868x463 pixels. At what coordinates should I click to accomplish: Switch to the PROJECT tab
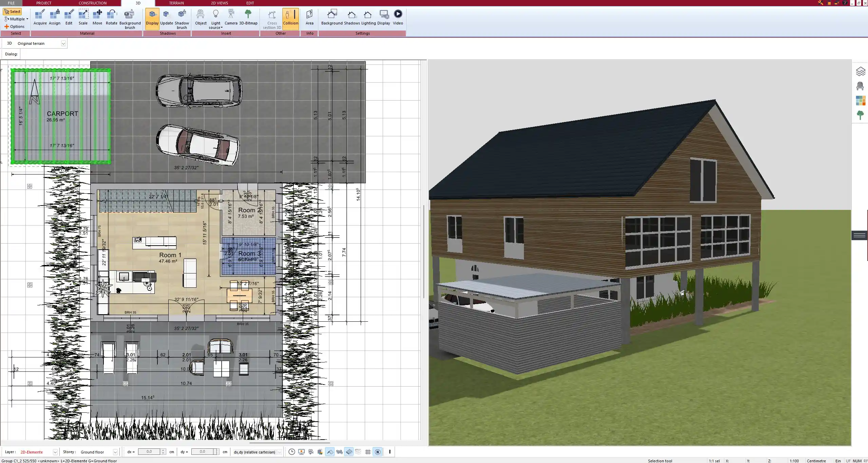tap(44, 3)
